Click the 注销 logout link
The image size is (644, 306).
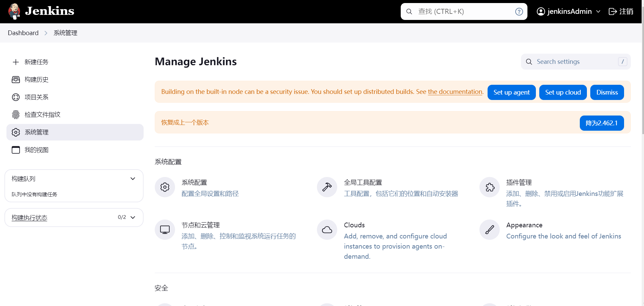[x=621, y=11]
